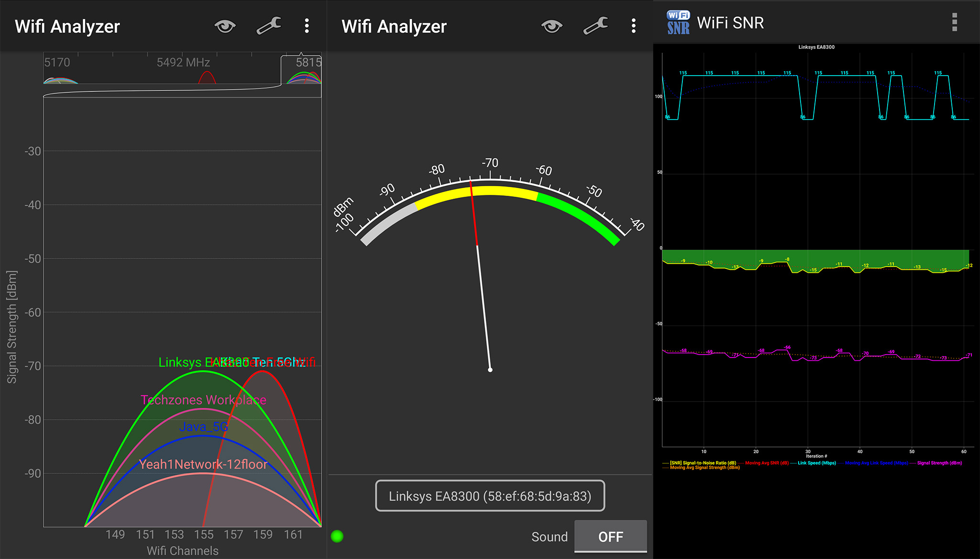Screen dimensions: 980x559
Task: Open view selector eye in left Wifi Analyzer
Action: 225,26
